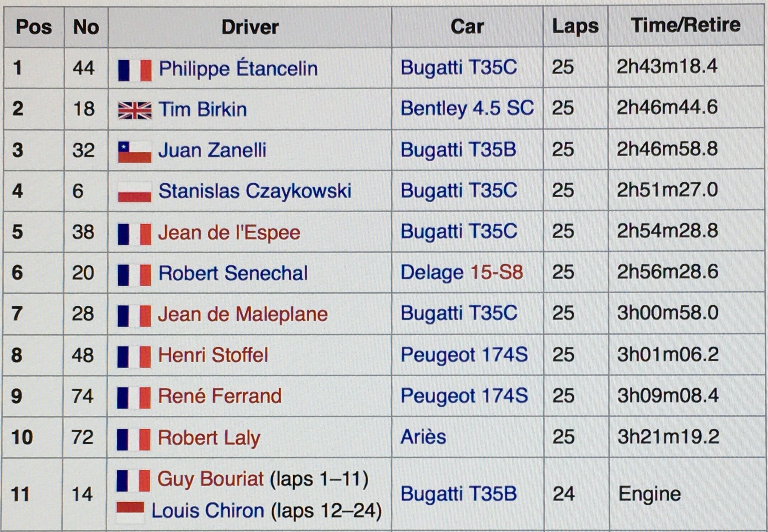768x532 pixels.
Task: Open the Bentley 4.5 SC car link
Action: [467, 109]
